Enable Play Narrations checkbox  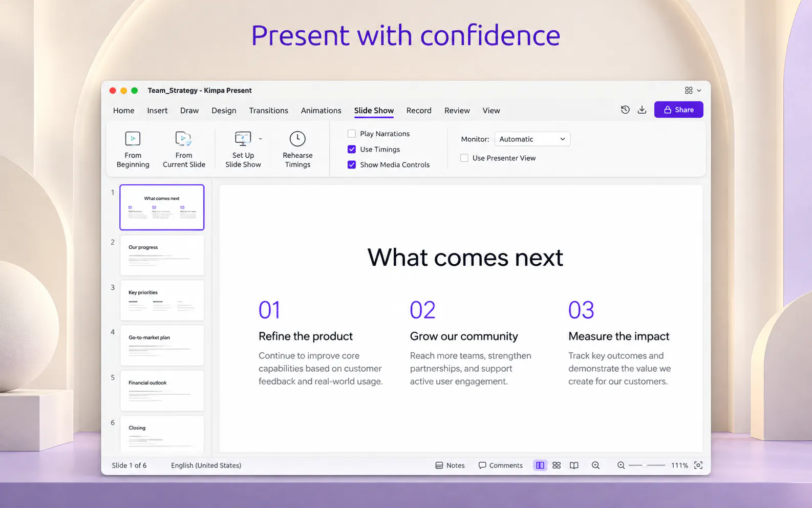click(x=352, y=134)
